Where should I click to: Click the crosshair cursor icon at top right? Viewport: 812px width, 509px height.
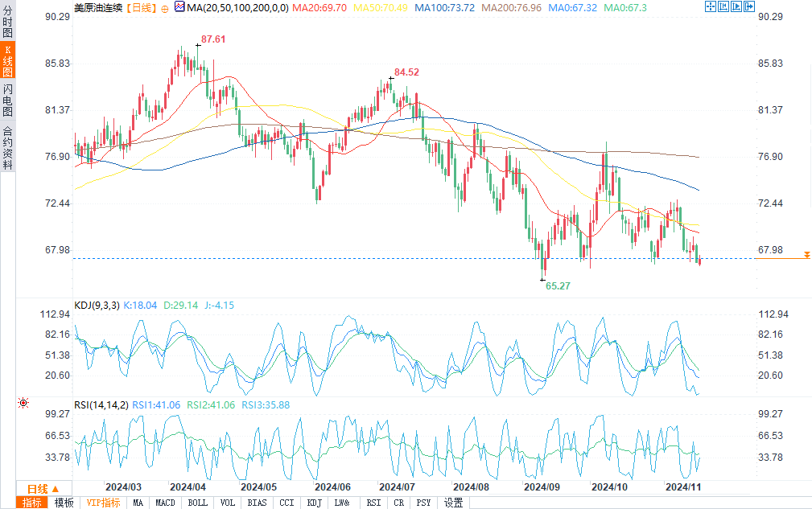711,6
